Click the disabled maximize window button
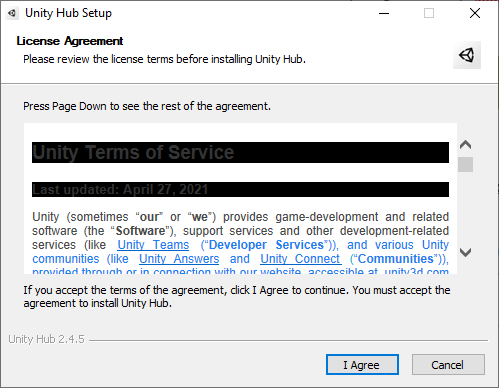Image resolution: width=499 pixels, height=388 pixels. [x=429, y=13]
